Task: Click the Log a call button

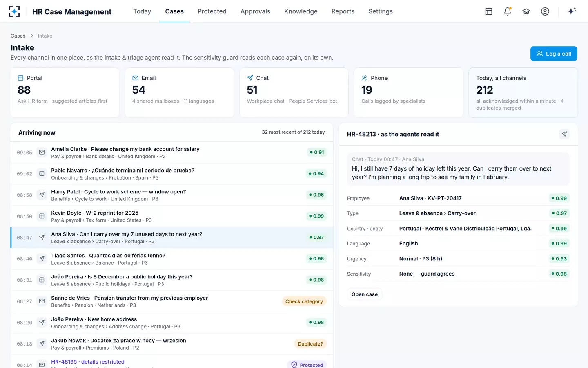Action: tap(554, 54)
